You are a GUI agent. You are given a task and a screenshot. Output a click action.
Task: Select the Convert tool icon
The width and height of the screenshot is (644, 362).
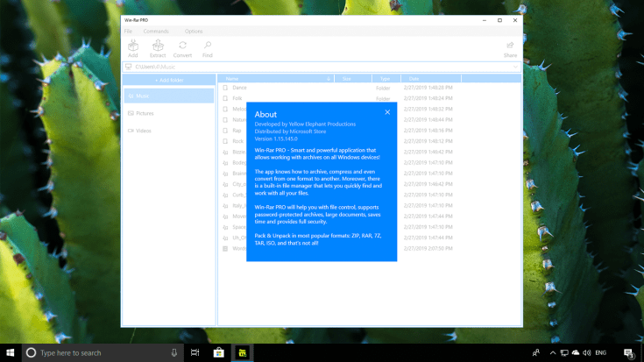pos(182,48)
